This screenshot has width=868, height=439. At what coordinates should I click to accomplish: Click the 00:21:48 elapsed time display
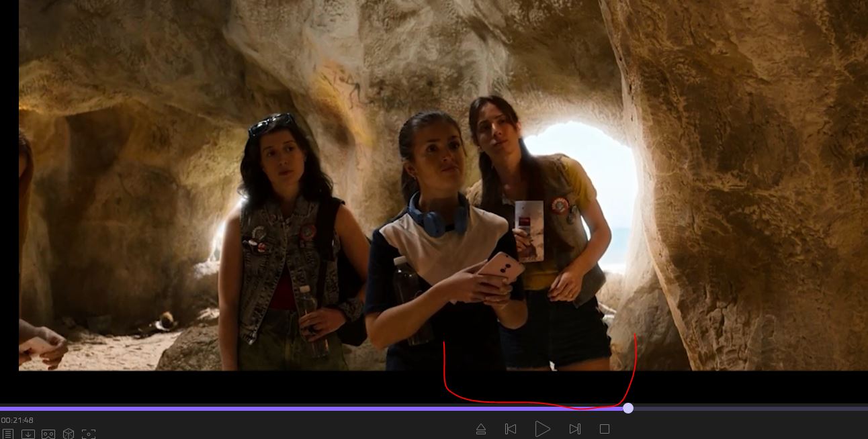17,421
